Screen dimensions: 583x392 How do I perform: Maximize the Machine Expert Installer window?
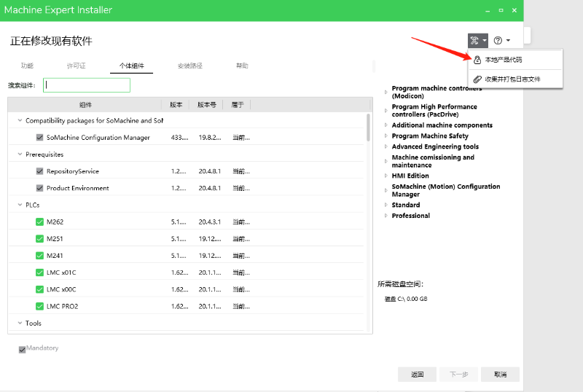[501, 10]
